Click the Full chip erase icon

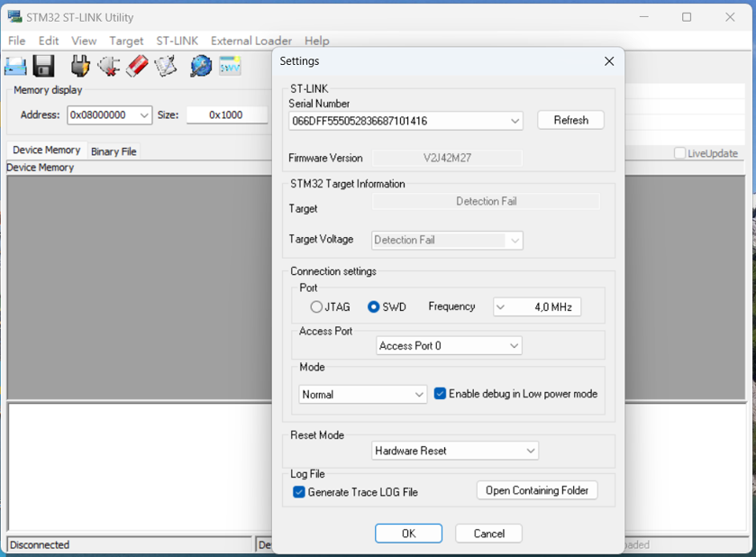coord(137,66)
